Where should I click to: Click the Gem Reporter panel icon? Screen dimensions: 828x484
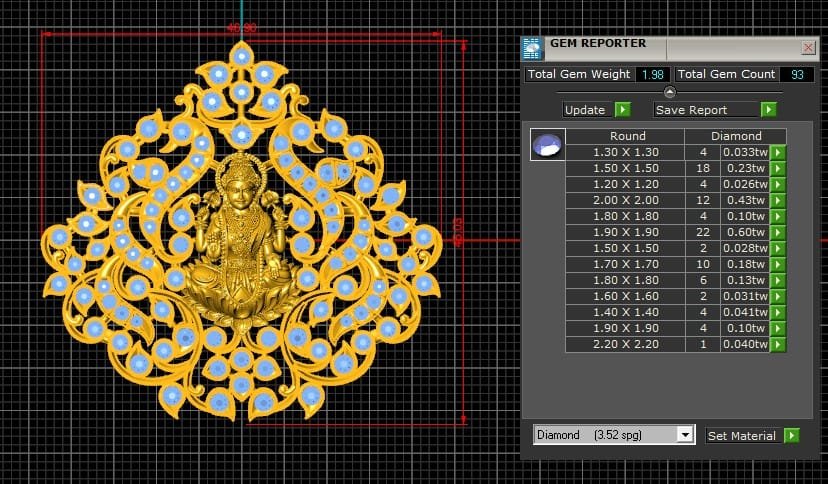(532, 48)
